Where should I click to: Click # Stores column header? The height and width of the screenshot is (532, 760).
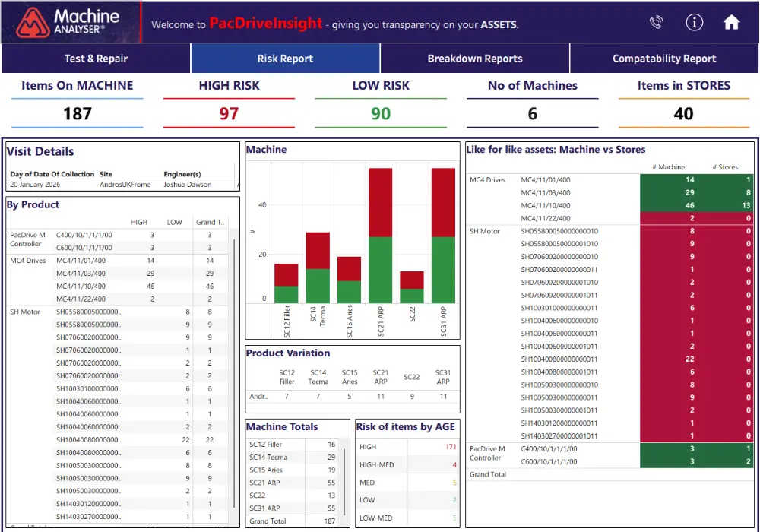pos(725,167)
